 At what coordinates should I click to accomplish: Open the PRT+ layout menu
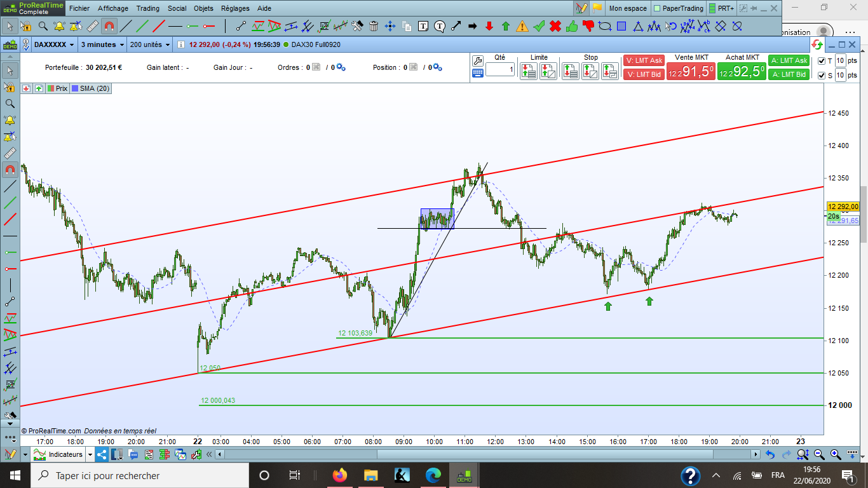722,8
